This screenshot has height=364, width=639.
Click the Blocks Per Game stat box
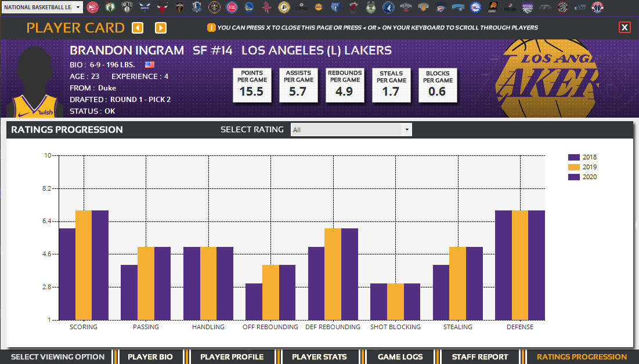[438, 85]
